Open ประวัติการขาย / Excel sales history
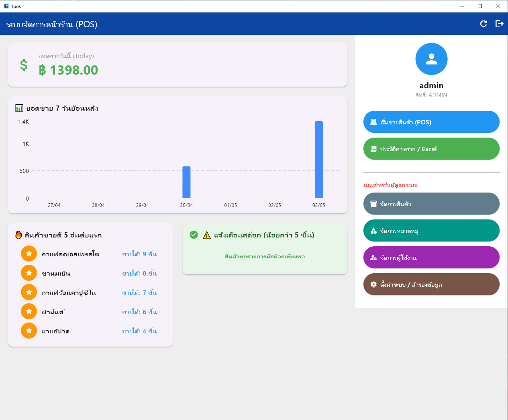The width and height of the screenshot is (508, 420). (431, 149)
